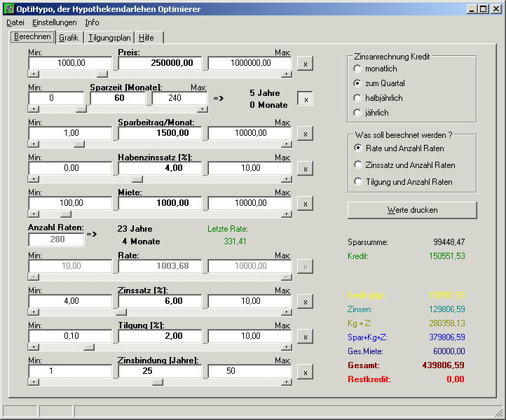Switch to the Grafik tab
Viewport: 506px width, 420px height.
tap(69, 38)
